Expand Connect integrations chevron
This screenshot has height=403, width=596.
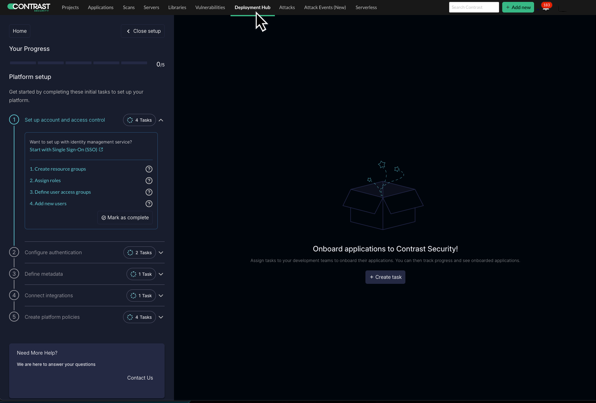tap(161, 295)
